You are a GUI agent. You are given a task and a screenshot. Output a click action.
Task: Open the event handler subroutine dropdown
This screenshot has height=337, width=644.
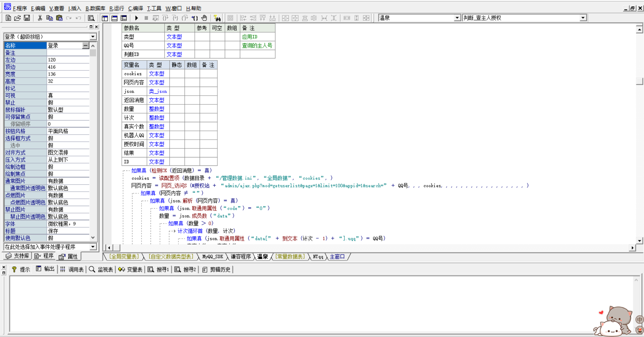(x=93, y=247)
